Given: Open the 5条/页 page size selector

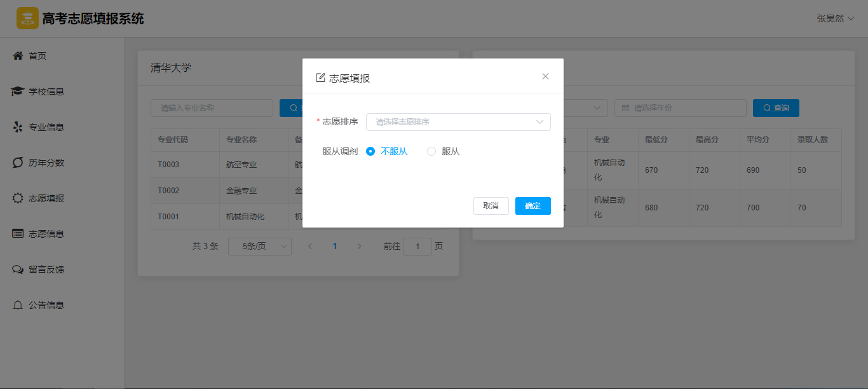Looking at the screenshot, I should pyautogui.click(x=259, y=247).
